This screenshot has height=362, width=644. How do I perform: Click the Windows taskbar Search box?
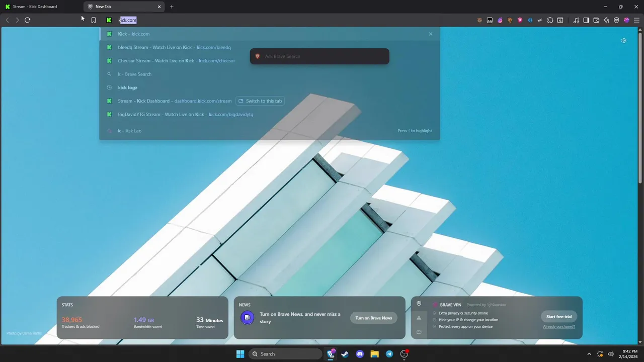coord(285,354)
